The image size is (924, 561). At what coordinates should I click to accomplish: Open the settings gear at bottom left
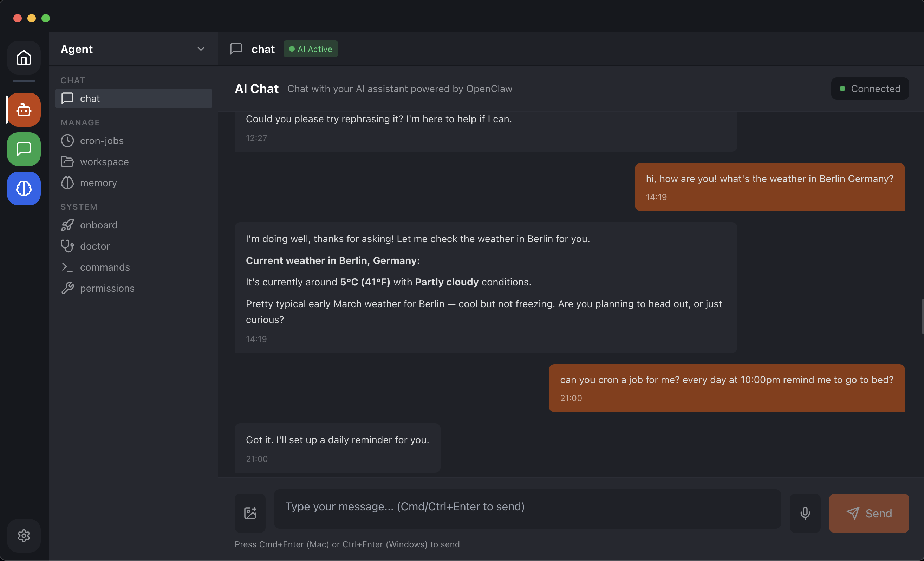pos(23,535)
